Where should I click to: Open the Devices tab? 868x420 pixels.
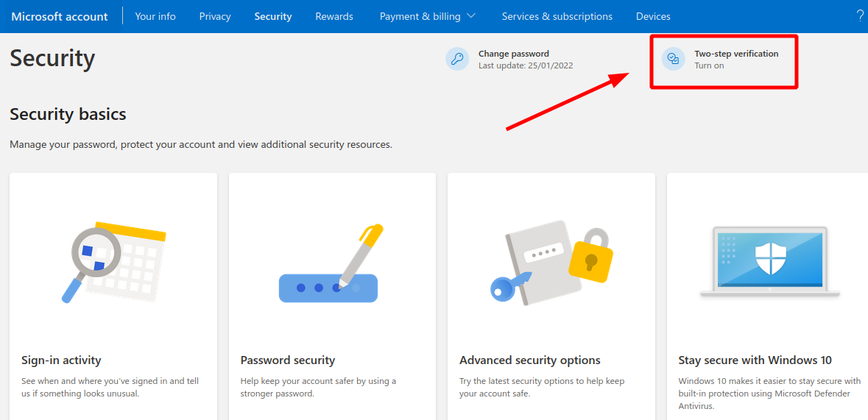[653, 17]
